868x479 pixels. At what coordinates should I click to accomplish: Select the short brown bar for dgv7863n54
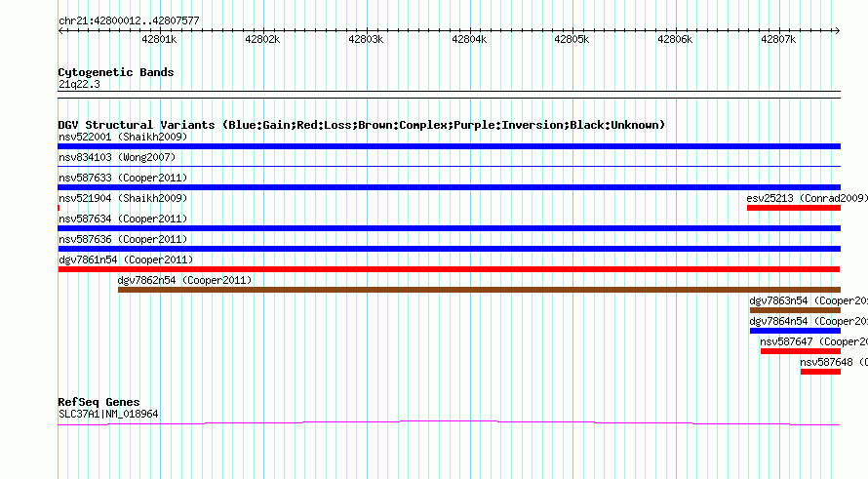(x=795, y=310)
